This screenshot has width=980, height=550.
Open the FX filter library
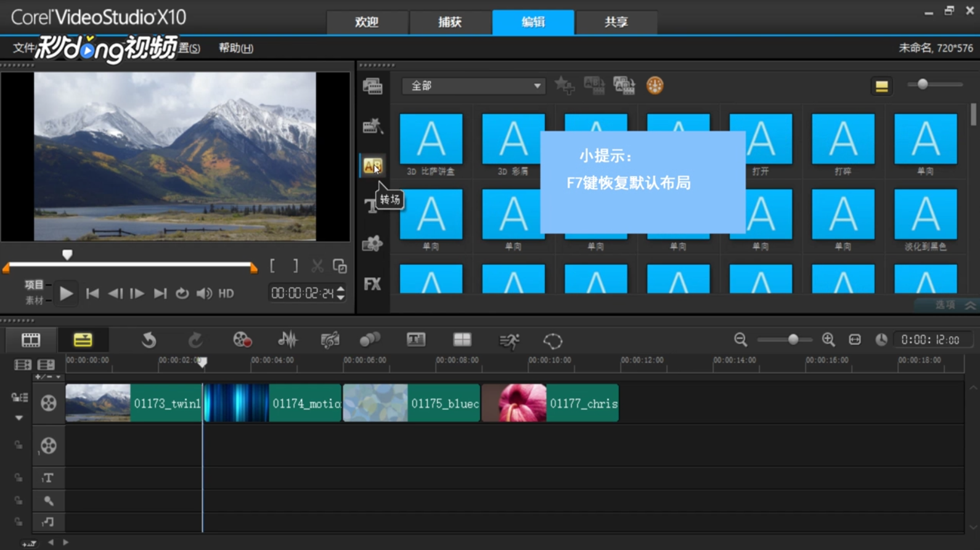coord(372,284)
